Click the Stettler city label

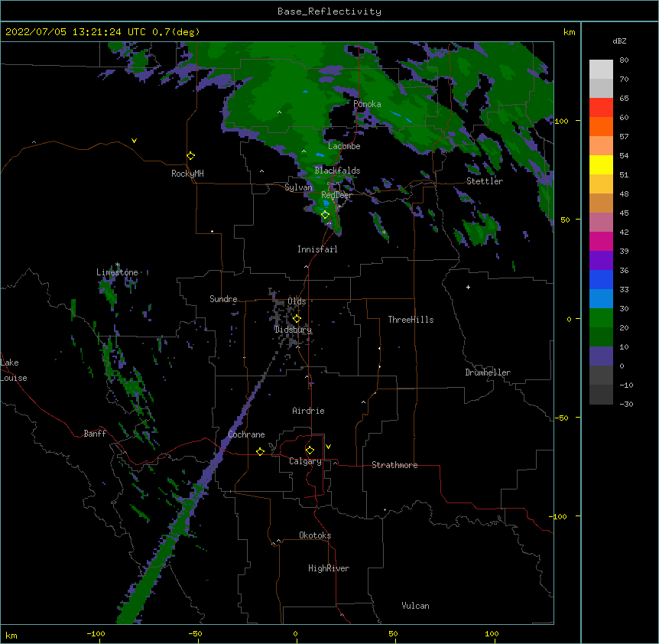click(485, 181)
